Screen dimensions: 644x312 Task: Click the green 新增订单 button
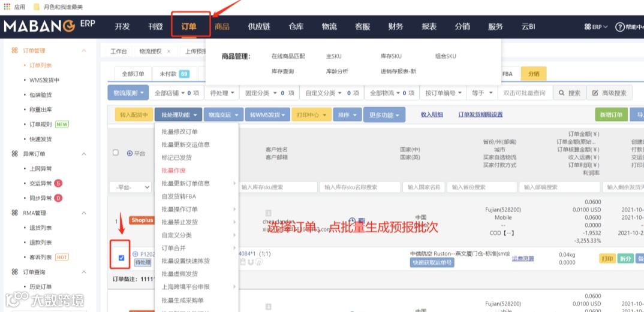pos(611,114)
